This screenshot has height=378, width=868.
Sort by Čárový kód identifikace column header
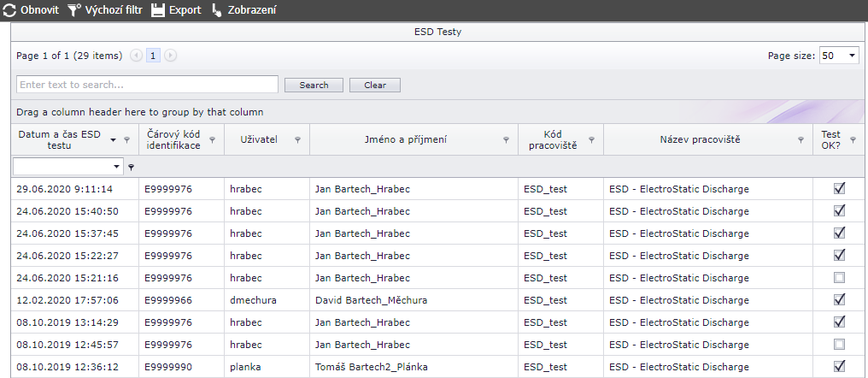tap(173, 139)
